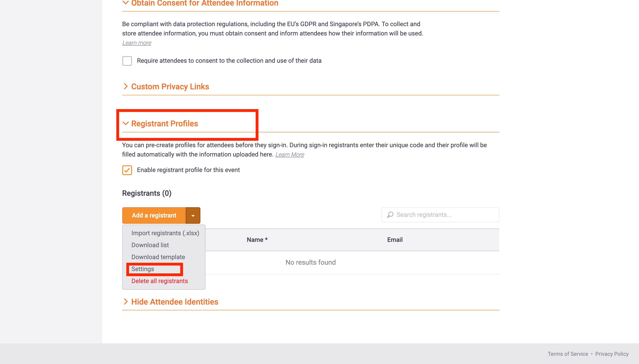This screenshot has height=364, width=639.
Task: Check the require attendee consent checkbox
Action: coord(127,61)
